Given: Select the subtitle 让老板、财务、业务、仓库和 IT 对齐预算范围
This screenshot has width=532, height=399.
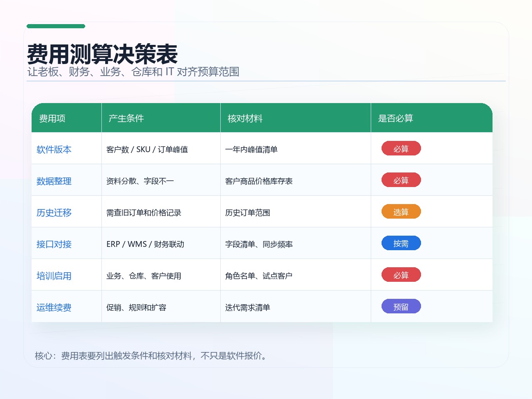Looking at the screenshot, I should click(133, 72).
